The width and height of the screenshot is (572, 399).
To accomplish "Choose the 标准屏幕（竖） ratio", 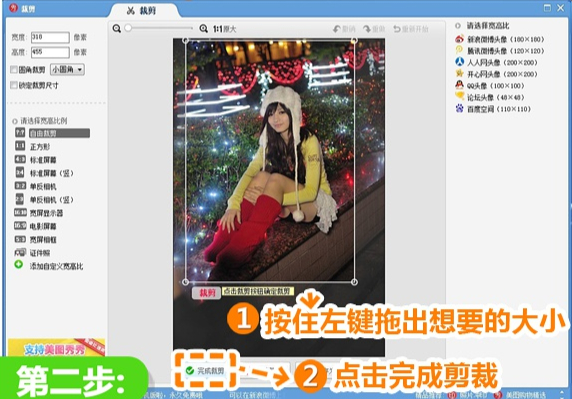I will tap(44, 173).
